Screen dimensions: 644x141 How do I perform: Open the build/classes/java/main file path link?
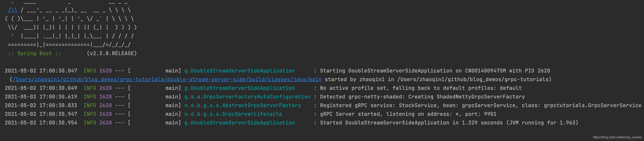tap(167, 80)
